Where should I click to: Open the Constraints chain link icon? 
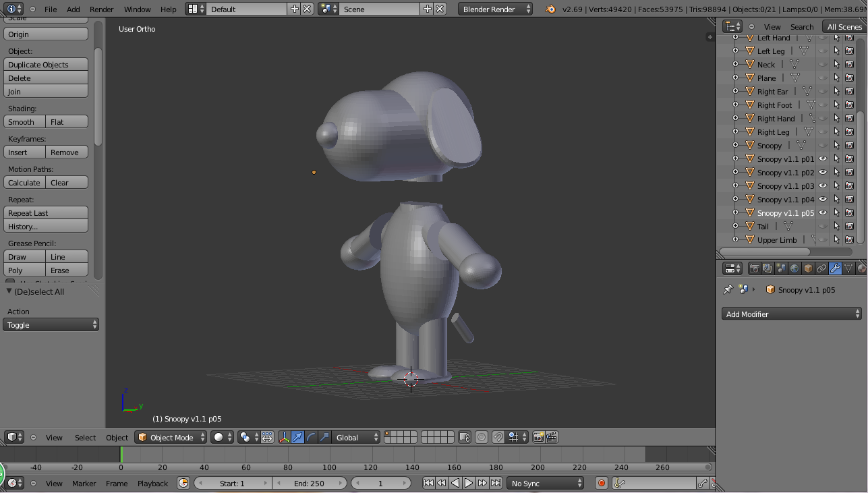pos(821,268)
